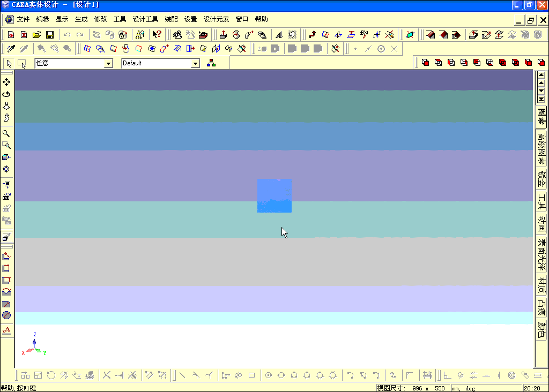Click the blue block in the workspace
549x392 pixels.
(274, 195)
